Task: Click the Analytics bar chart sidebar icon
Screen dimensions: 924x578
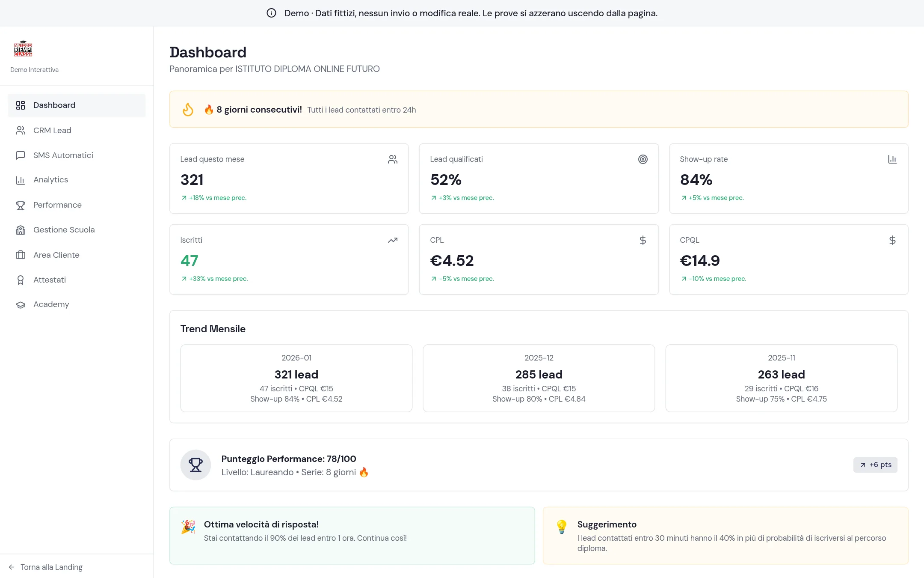Action: coord(21,180)
